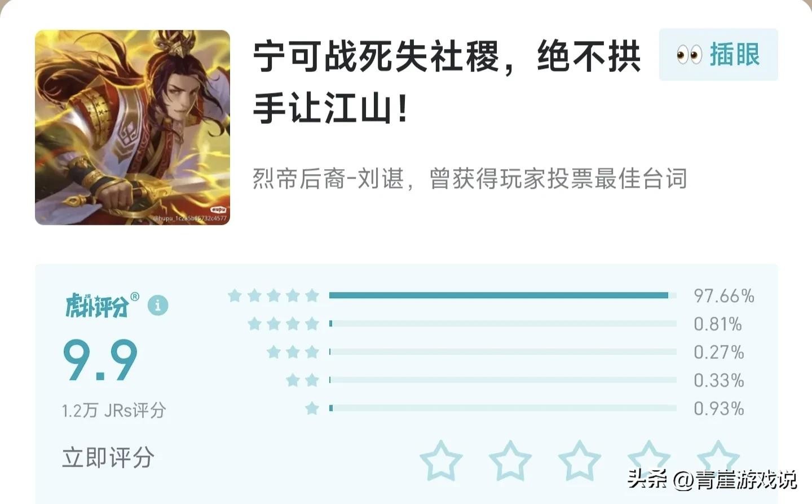This screenshot has width=812, height=504.
Task: Click the subtitle 烈帝后裔-刘谌 description
Action: pyautogui.click(x=470, y=179)
